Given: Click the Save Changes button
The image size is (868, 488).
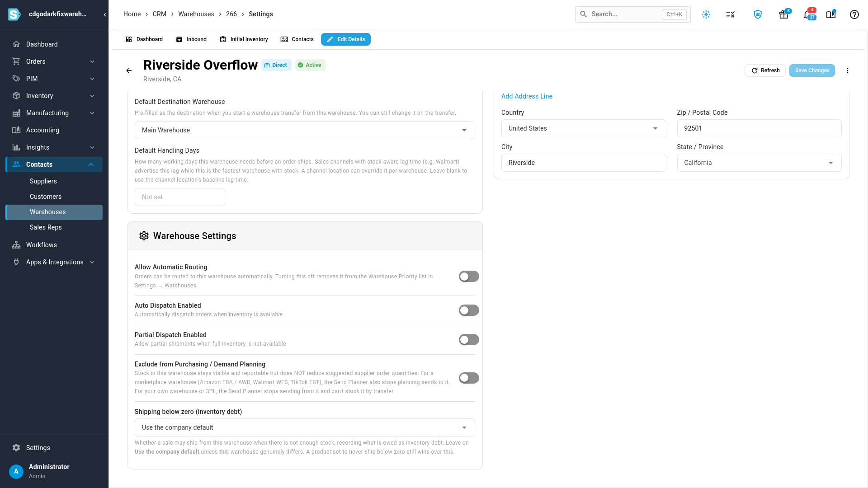Looking at the screenshot, I should coord(812,70).
